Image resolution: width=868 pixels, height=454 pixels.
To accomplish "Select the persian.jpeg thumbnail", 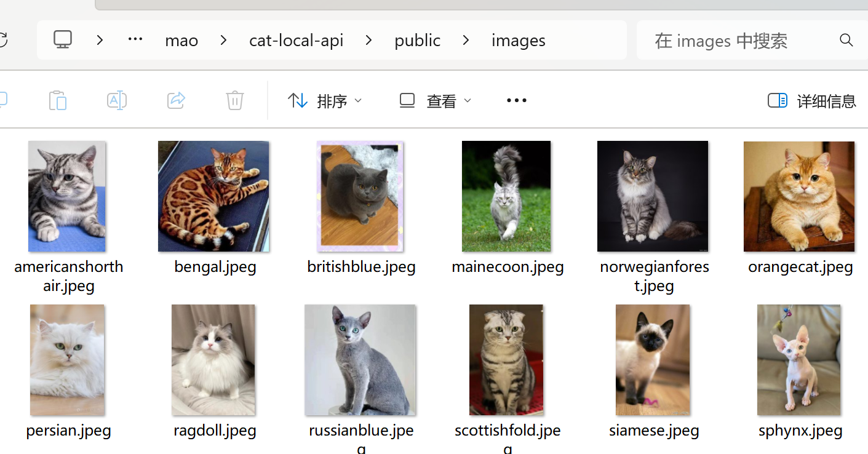I will pos(67,360).
